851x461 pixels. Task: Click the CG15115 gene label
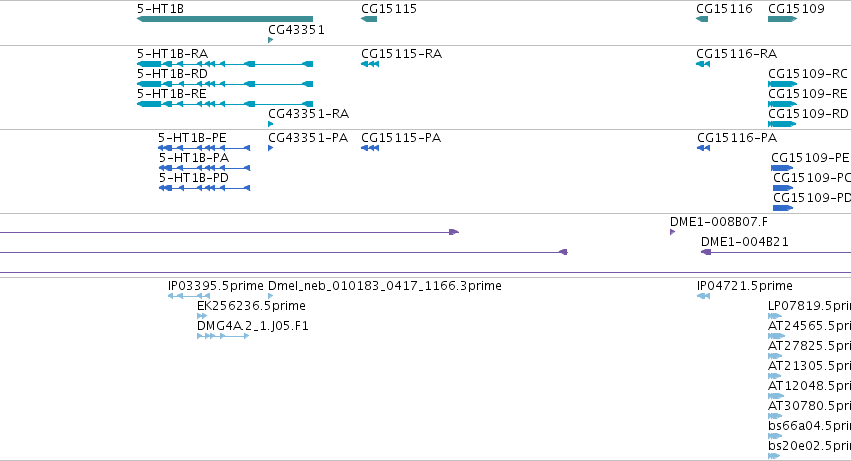pos(389,9)
